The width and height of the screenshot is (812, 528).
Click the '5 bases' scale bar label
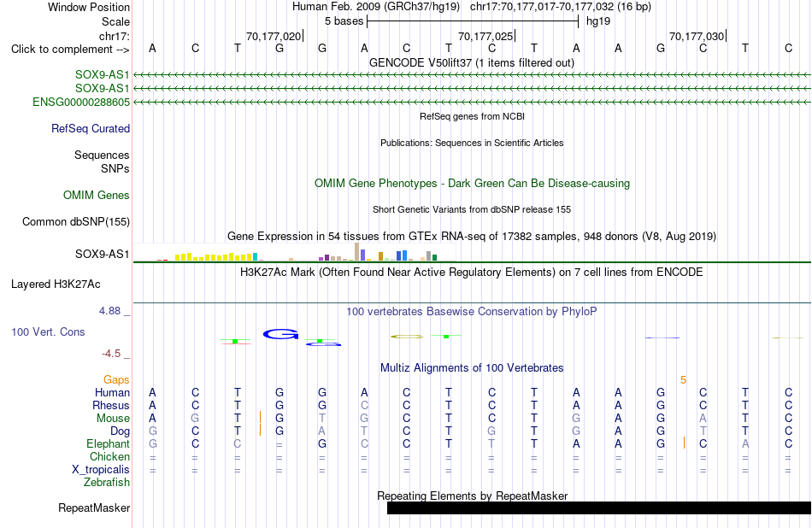click(344, 21)
